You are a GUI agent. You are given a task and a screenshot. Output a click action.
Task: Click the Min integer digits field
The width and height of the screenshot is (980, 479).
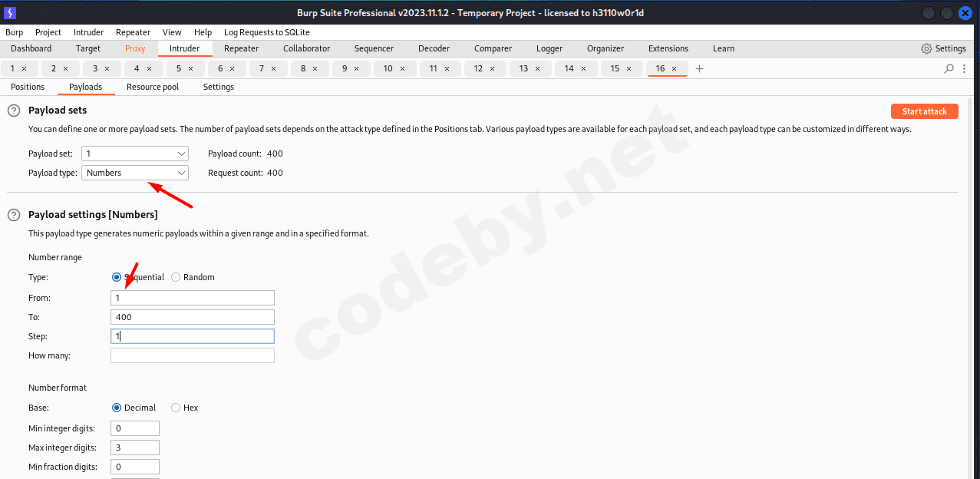click(x=135, y=428)
